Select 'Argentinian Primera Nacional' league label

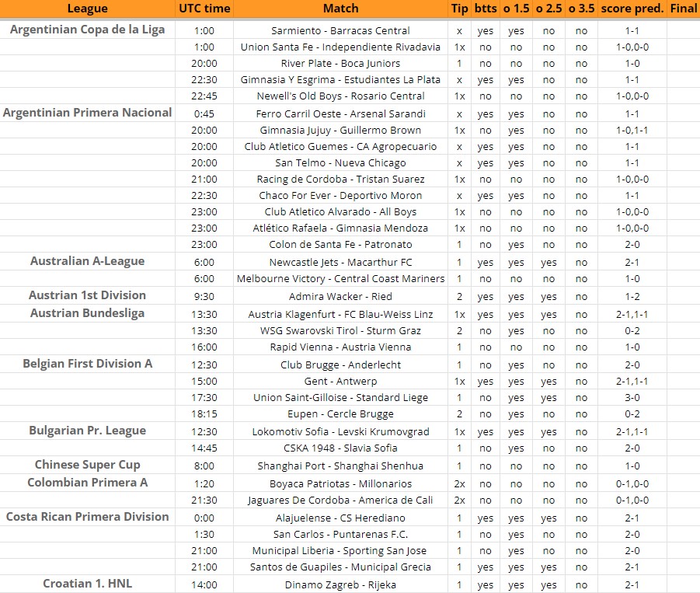[88, 113]
